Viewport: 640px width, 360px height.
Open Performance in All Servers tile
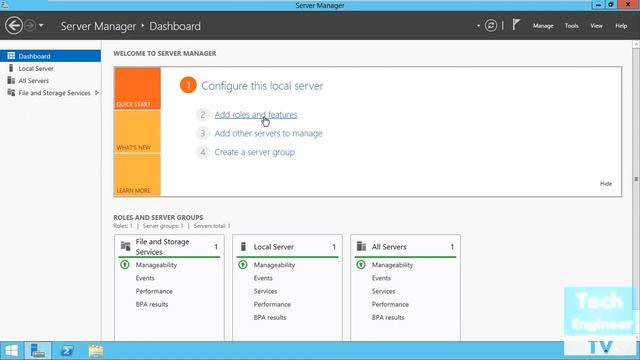pyautogui.click(x=390, y=304)
